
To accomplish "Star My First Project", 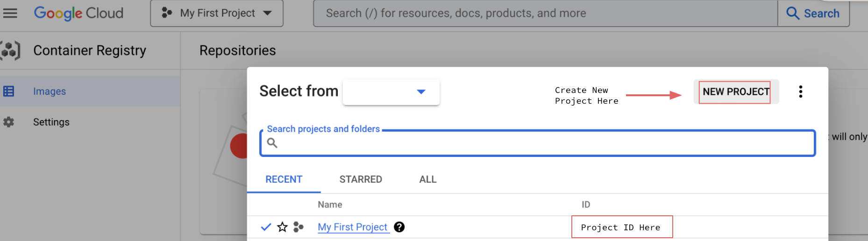I will 282,227.
